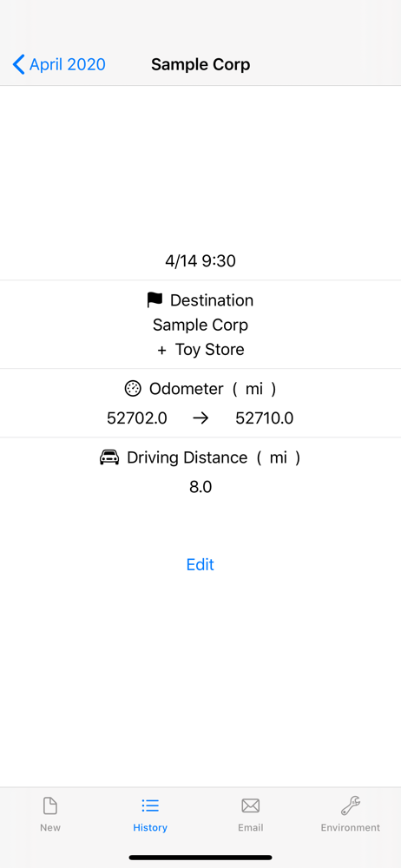Tap the Odometer gauge icon
The image size is (401, 868).
133,389
